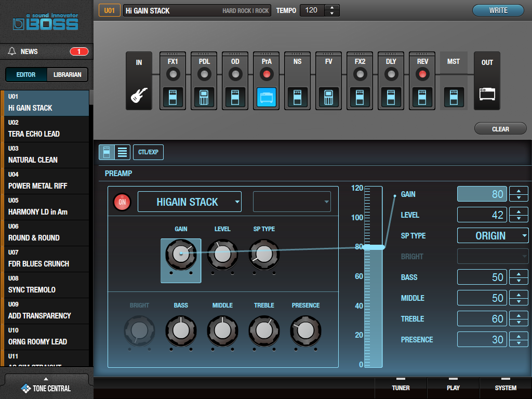This screenshot has height=399, width=532.
Task: Switch to list view layout
Action: (122, 152)
